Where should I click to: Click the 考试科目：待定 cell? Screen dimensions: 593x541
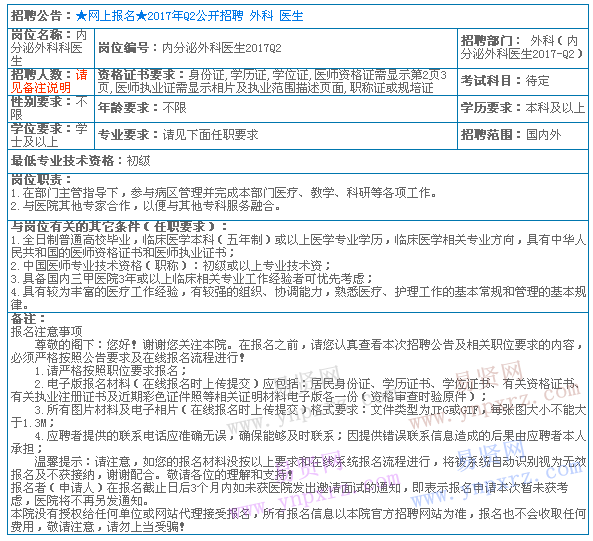[523, 82]
